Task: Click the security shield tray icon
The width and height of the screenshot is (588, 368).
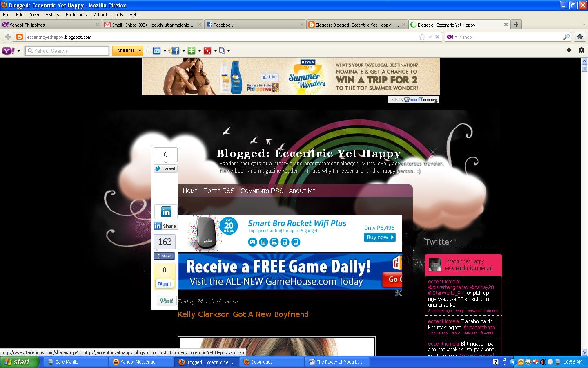Action: coord(536,362)
